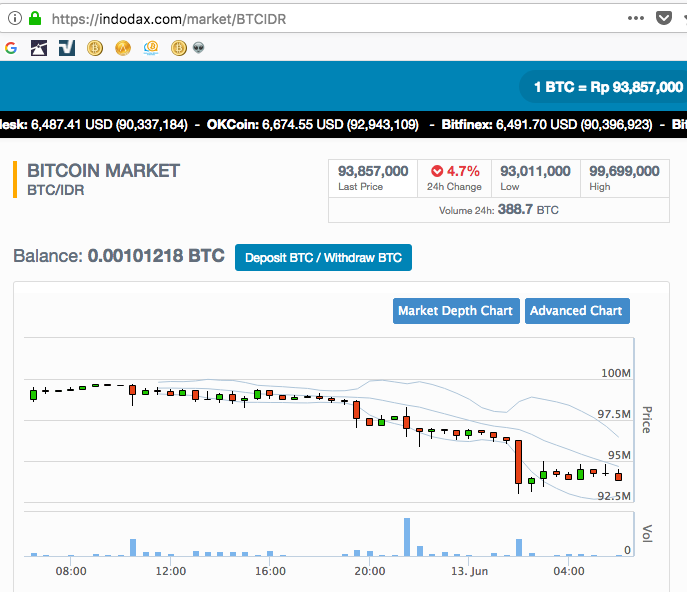Click the 95M price axis label

tap(619, 455)
